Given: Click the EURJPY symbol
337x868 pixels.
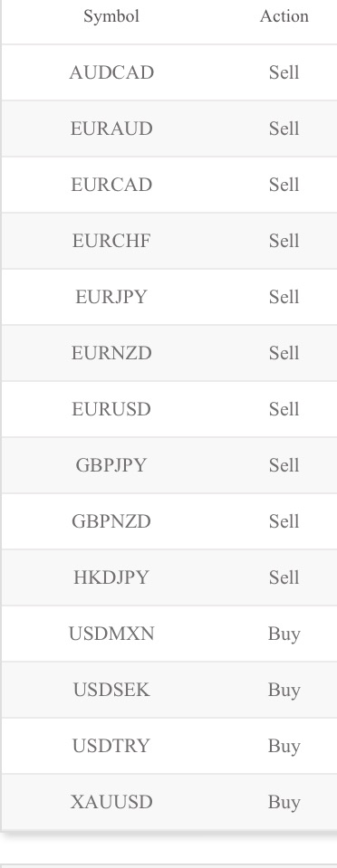Looking at the screenshot, I should click(111, 297).
